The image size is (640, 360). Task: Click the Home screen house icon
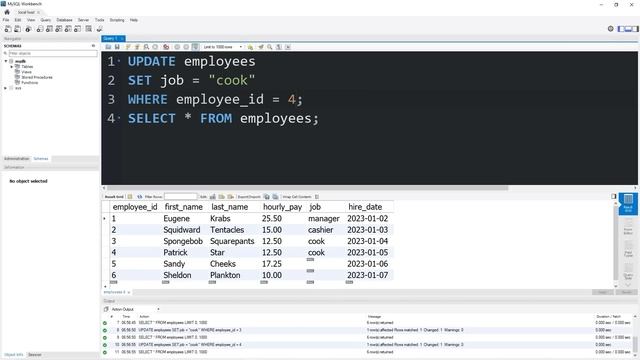point(7,12)
